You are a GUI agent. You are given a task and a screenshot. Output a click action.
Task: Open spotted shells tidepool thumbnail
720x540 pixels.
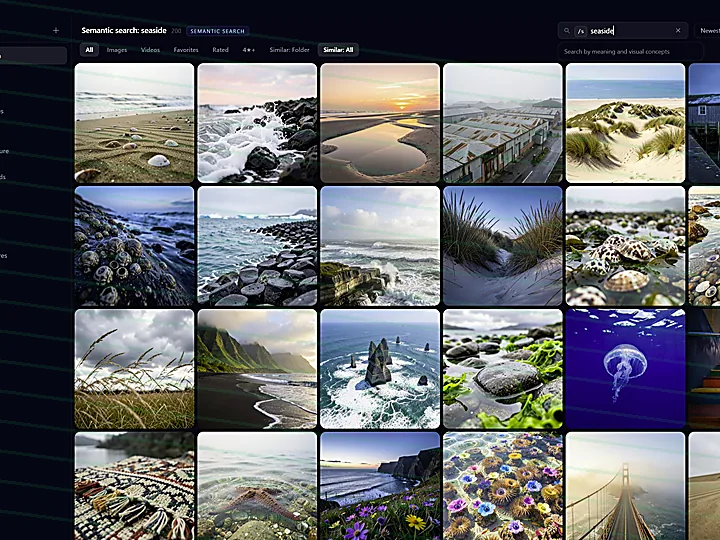click(625, 246)
